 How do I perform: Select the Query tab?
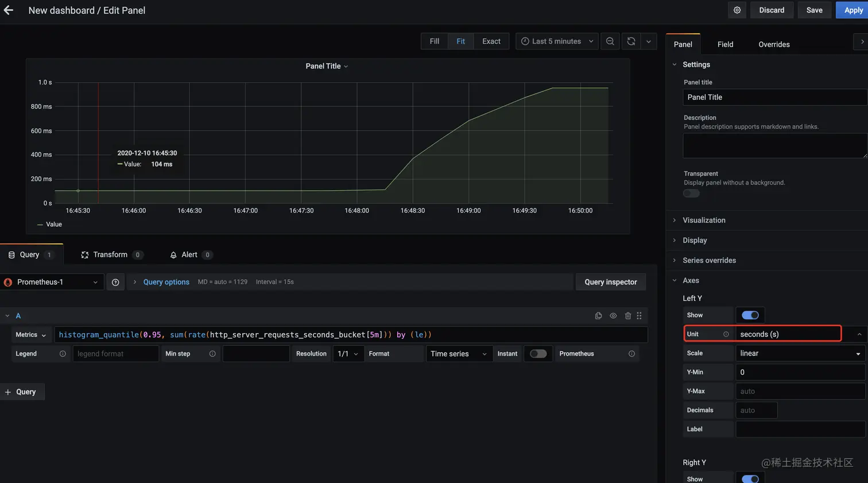pyautogui.click(x=31, y=255)
